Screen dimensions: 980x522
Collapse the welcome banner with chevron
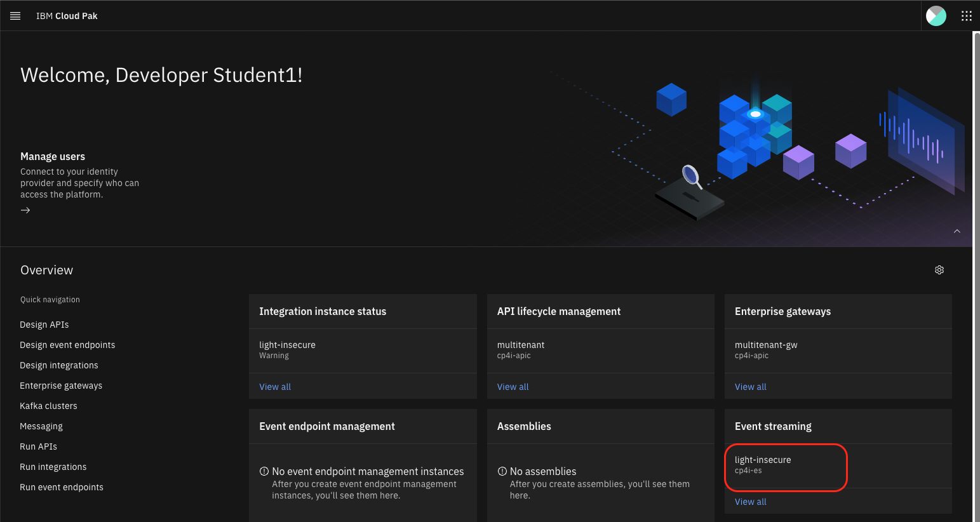tap(957, 231)
